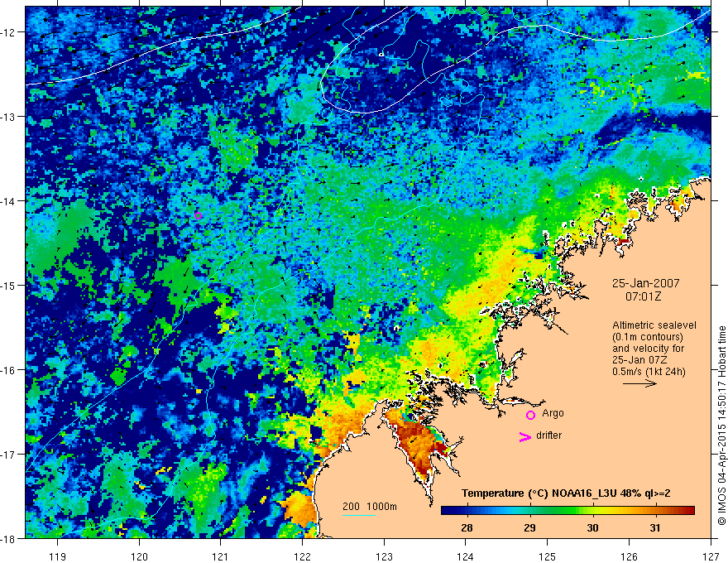Image resolution: width=728 pixels, height=563 pixels.
Task: Click the latitude axis label '-14'
Action: tap(8, 201)
